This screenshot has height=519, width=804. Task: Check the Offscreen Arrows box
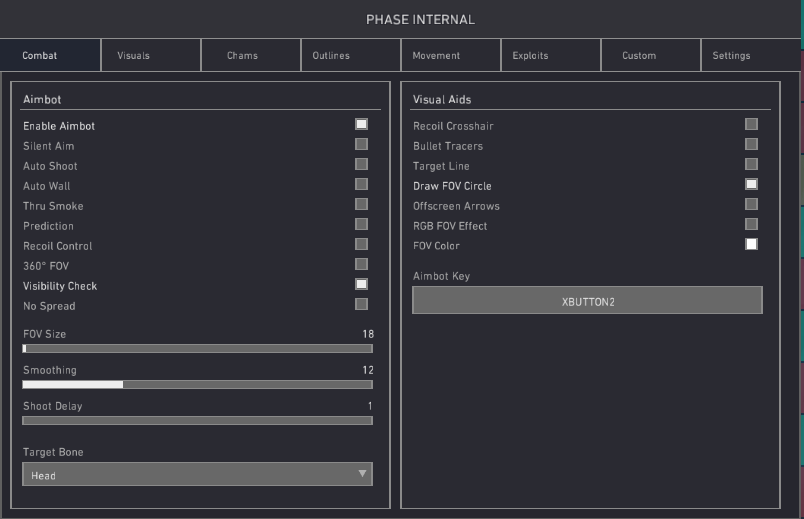pos(751,204)
